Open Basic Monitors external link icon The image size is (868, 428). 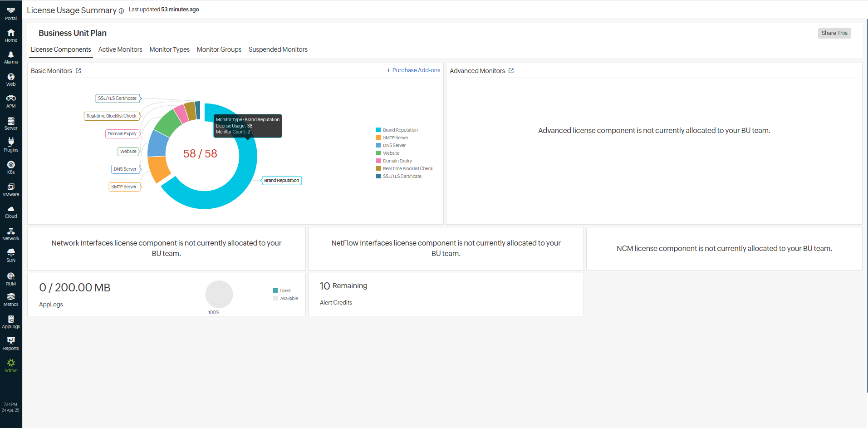[x=78, y=71]
